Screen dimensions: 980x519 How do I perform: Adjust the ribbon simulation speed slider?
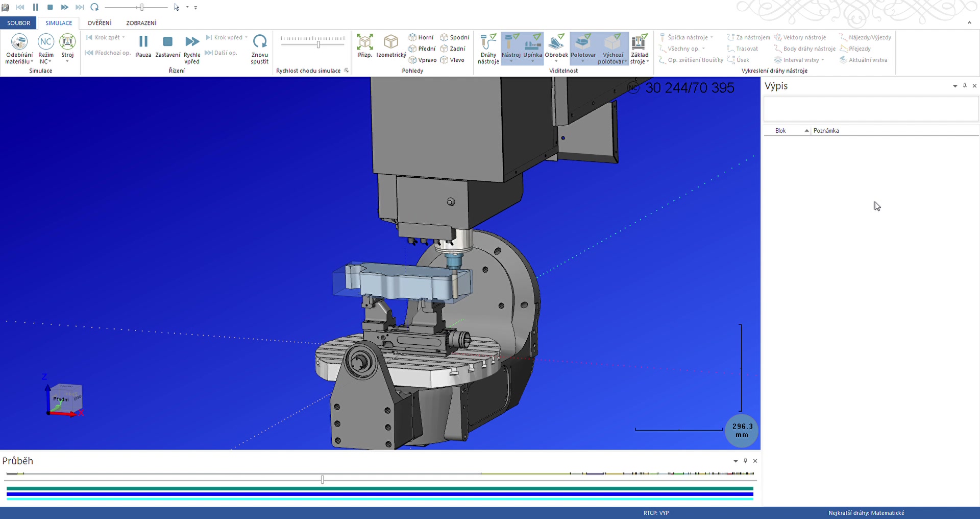[318, 44]
